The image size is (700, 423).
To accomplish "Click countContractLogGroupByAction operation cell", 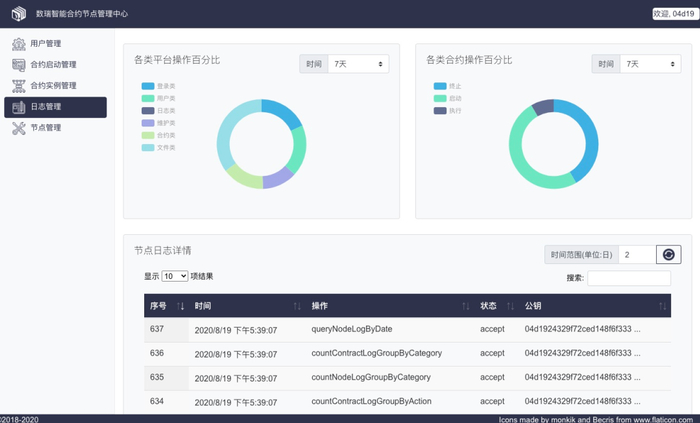I will 371,401.
